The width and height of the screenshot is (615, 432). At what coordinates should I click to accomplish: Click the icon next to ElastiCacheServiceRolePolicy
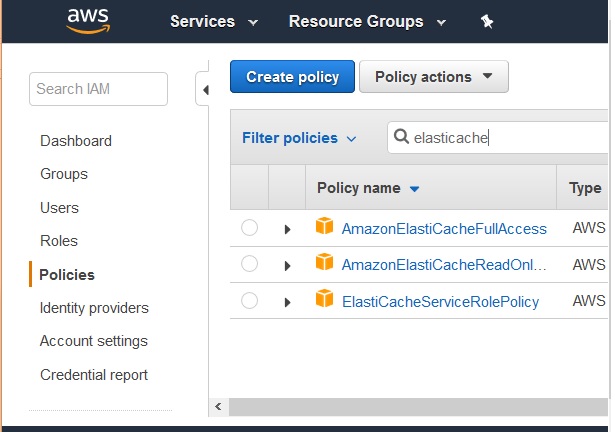coord(324,300)
